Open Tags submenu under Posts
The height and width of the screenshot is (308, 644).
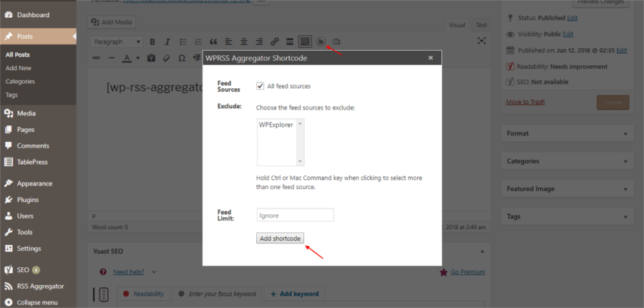(11, 95)
